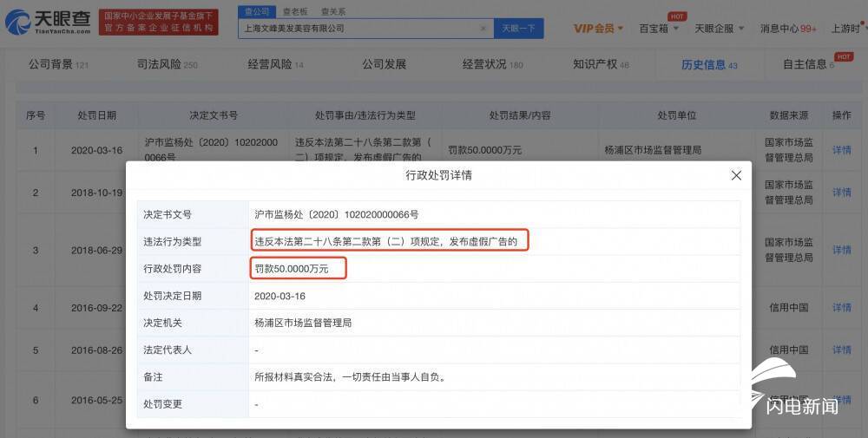Click the 国家中小企业发展子基金 red banner
This screenshot has height=438, width=868.
pos(158,23)
